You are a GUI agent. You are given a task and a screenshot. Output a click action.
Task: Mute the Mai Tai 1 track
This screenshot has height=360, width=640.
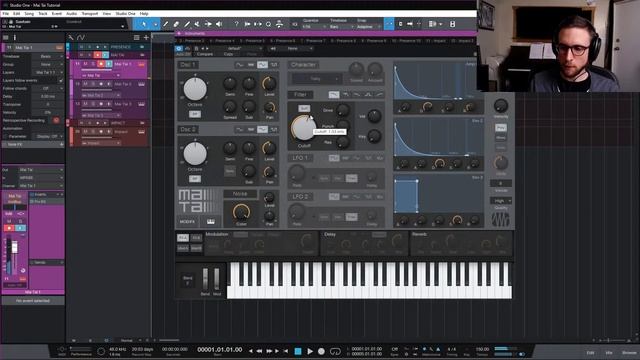(85, 64)
